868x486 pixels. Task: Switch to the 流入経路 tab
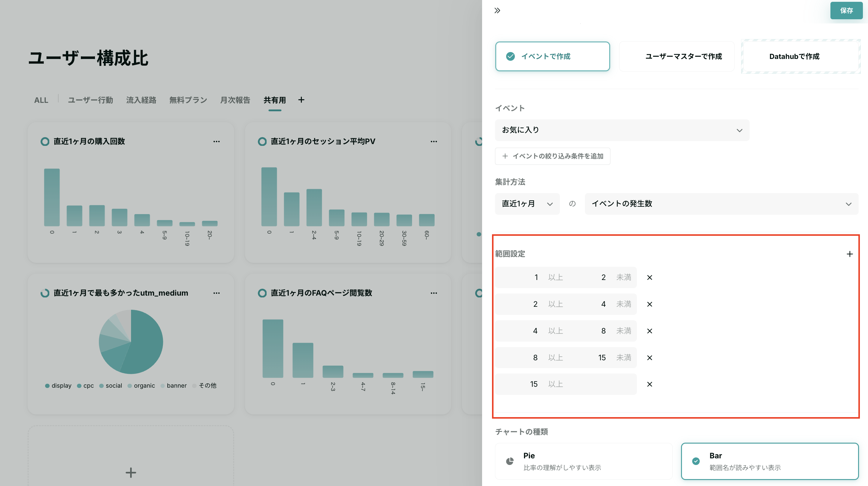tap(141, 100)
